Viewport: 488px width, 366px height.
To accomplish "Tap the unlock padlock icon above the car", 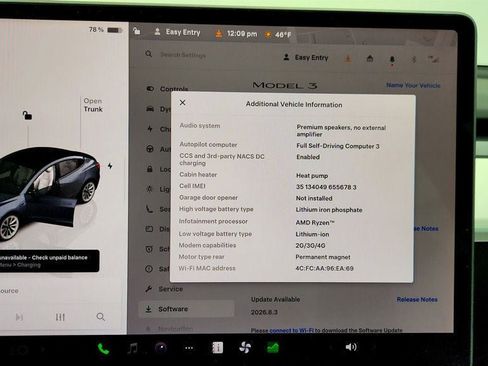I will click(x=27, y=115).
